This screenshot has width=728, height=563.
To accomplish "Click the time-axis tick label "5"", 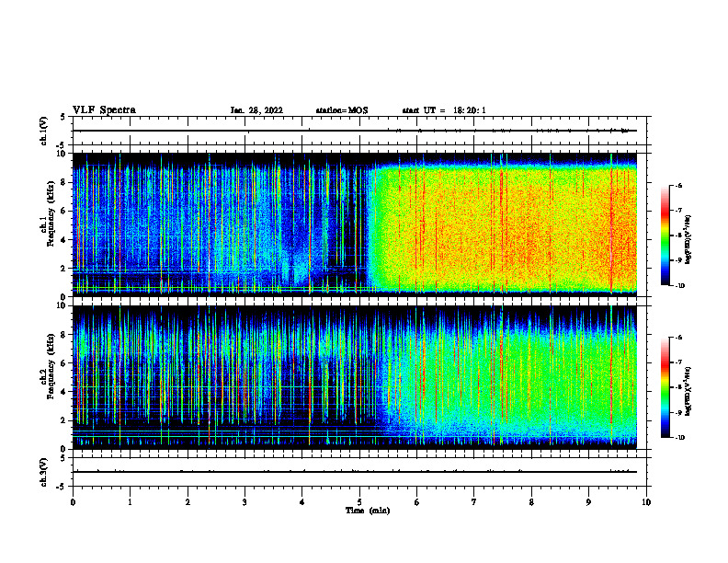I will point(359,502).
